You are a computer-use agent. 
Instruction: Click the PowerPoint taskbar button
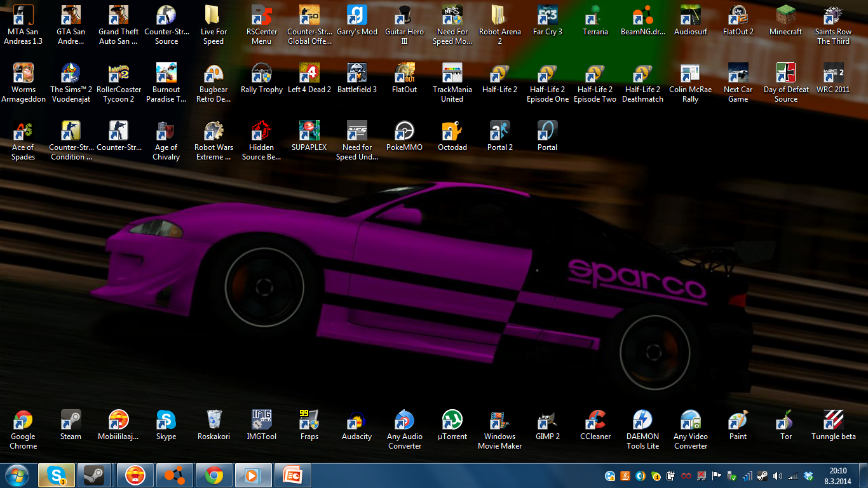pyautogui.click(x=292, y=475)
